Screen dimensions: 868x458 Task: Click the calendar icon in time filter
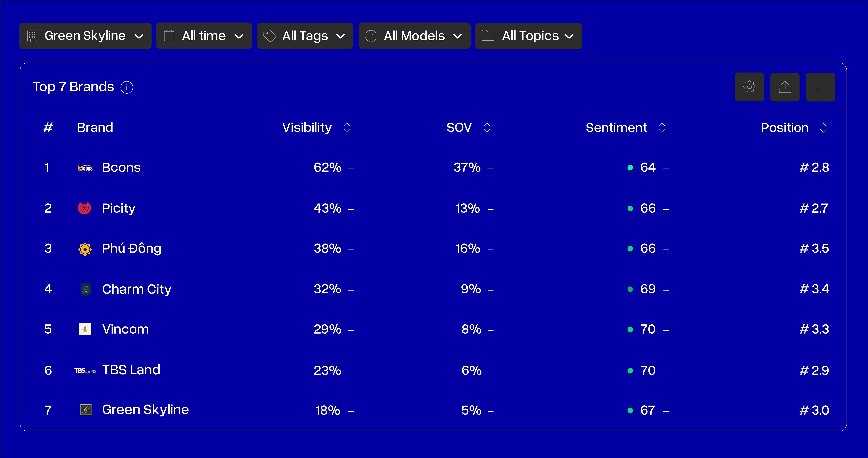pyautogui.click(x=169, y=36)
